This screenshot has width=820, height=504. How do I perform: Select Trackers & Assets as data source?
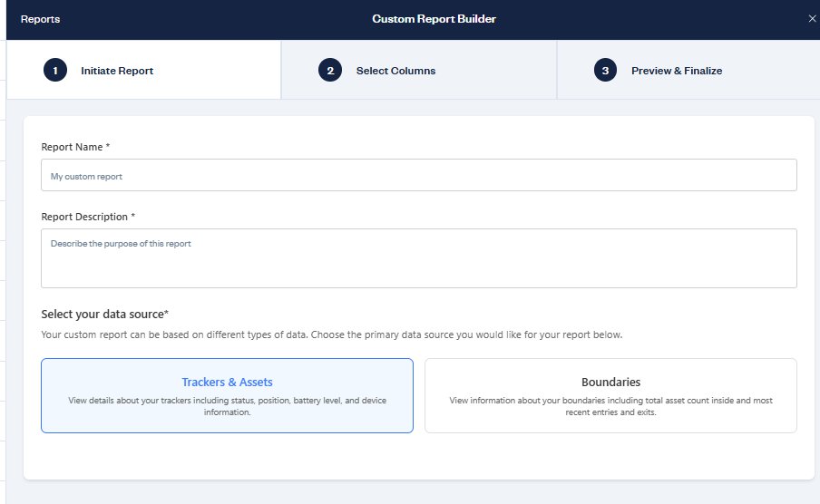227,395
